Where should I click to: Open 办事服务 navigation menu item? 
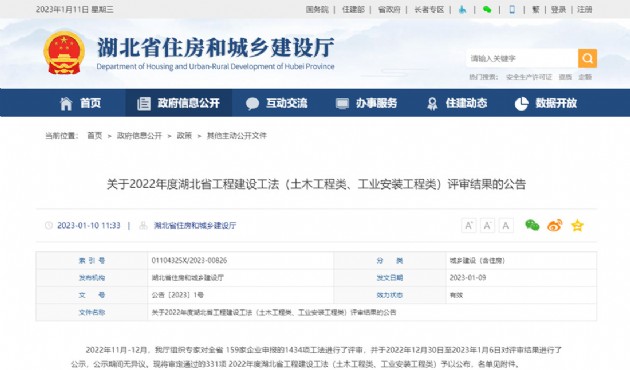point(366,103)
